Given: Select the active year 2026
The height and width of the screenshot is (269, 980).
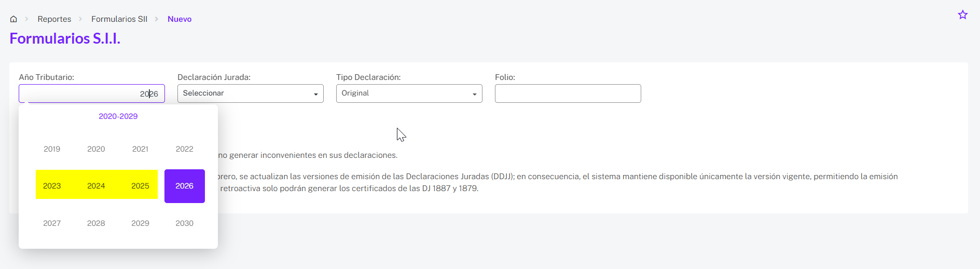Looking at the screenshot, I should 184,186.
